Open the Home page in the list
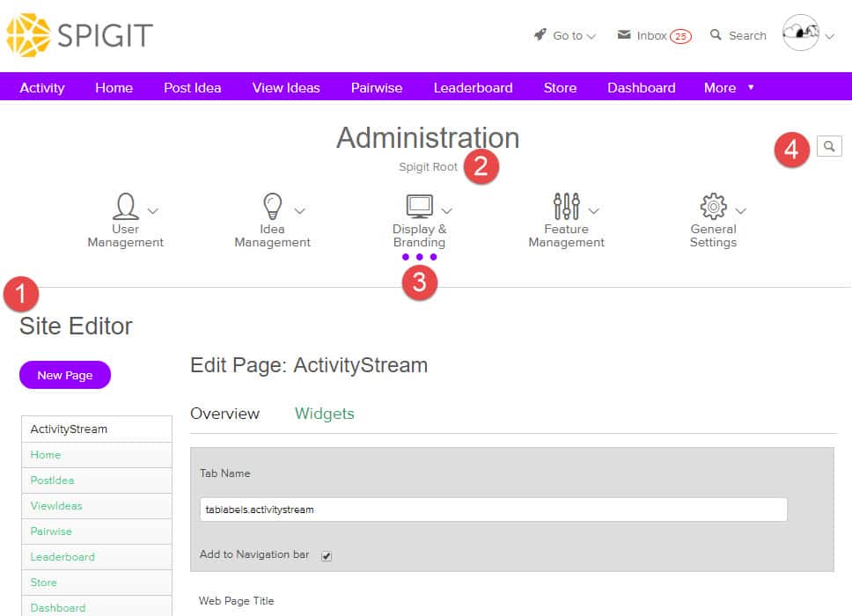This screenshot has width=852, height=616. (97, 455)
